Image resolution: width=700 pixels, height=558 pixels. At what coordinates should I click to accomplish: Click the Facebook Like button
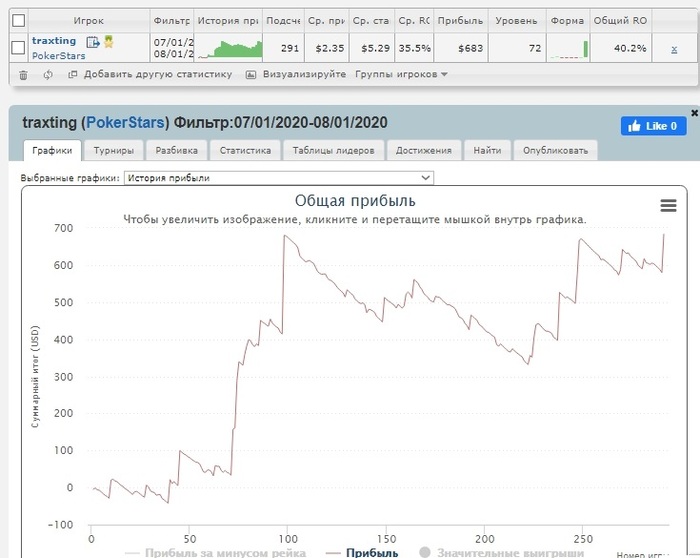[654, 126]
